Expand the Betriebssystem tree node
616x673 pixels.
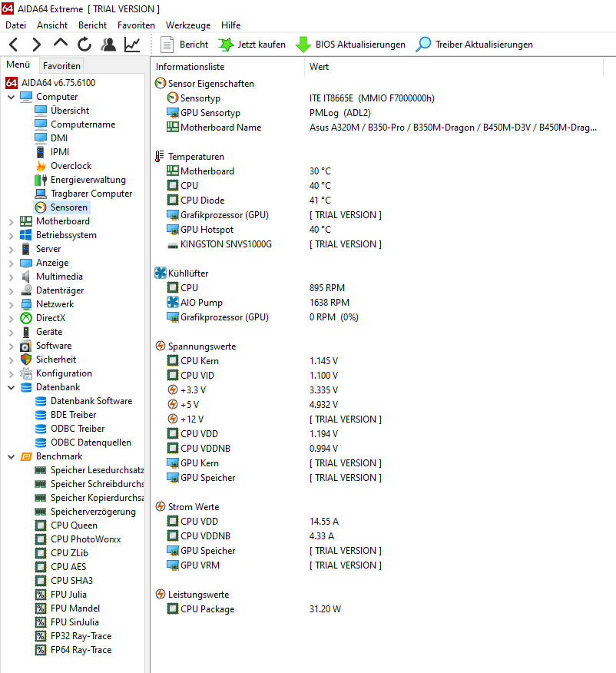click(12, 236)
